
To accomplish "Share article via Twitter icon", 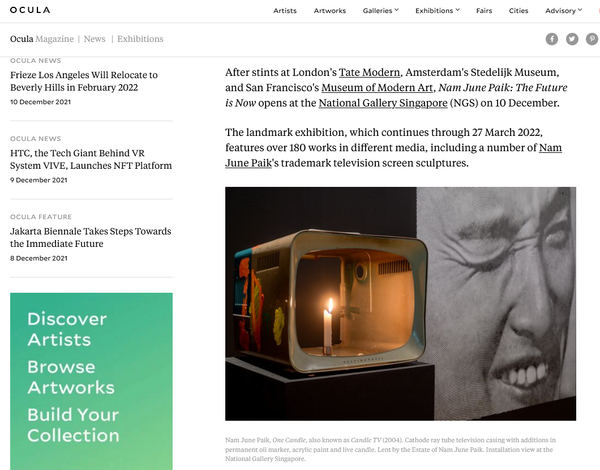I will [572, 39].
